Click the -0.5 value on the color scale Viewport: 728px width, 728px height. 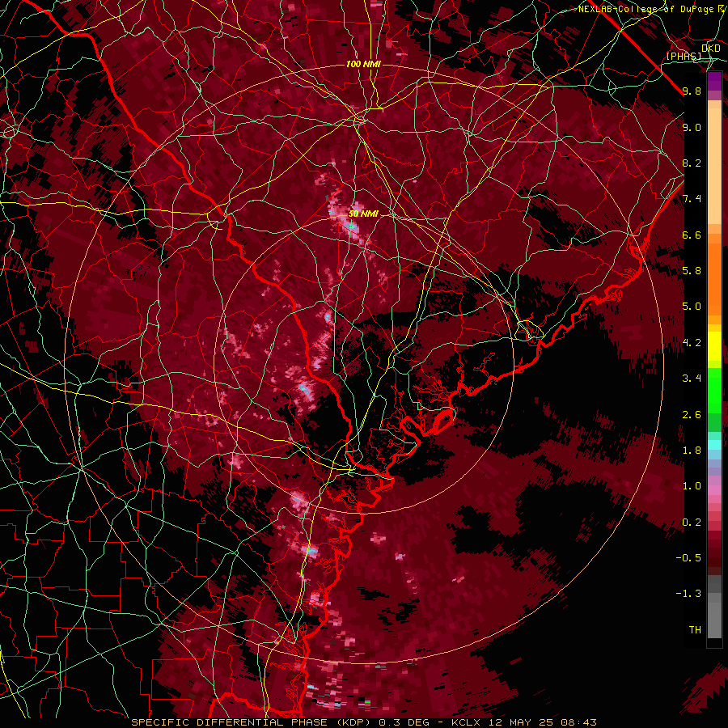(688, 558)
